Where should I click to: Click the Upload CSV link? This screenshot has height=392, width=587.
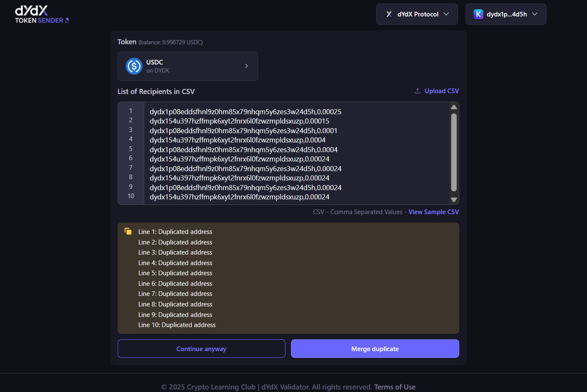coord(442,91)
